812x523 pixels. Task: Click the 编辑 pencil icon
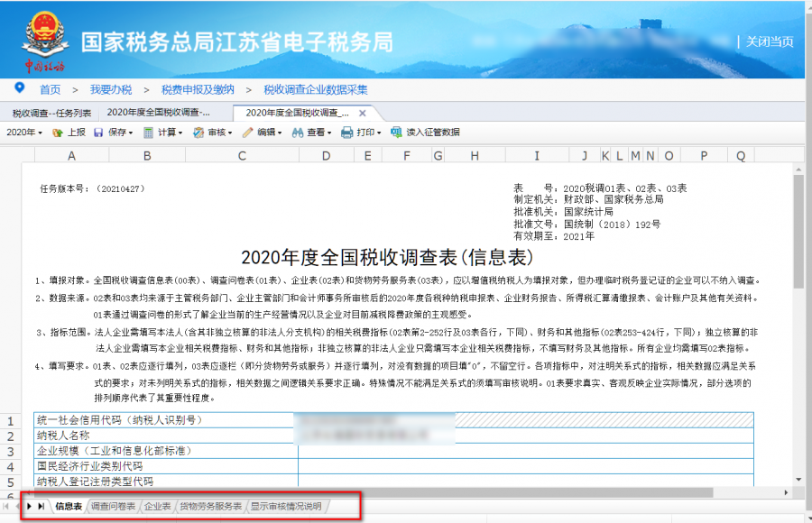(x=247, y=133)
